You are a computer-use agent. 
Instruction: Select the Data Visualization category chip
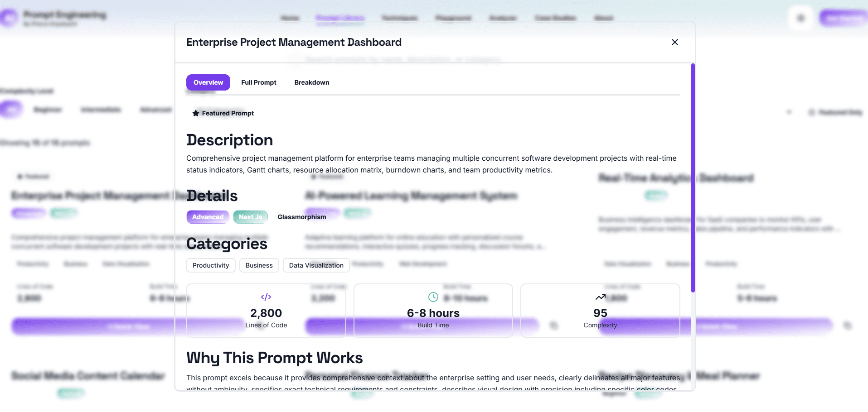tap(316, 265)
